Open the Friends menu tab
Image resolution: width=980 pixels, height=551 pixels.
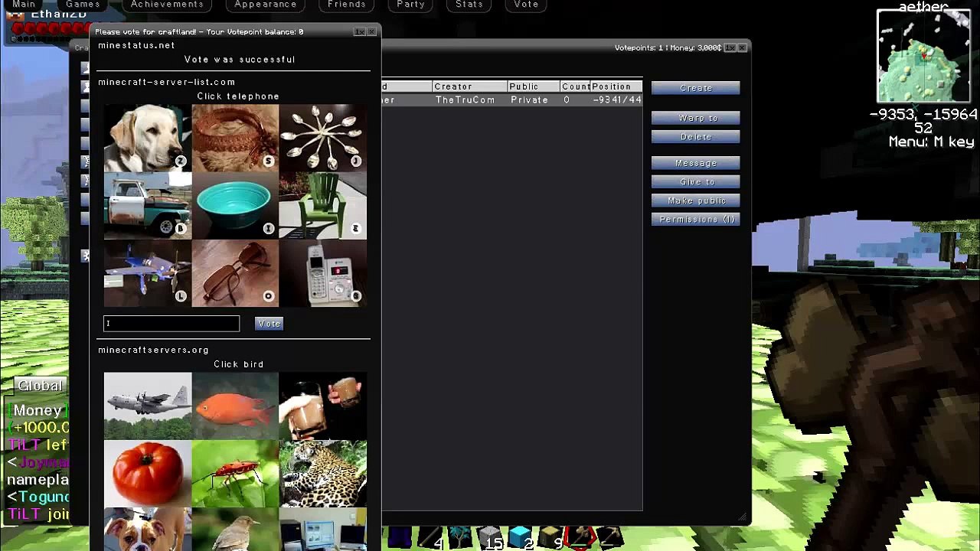[x=347, y=5]
